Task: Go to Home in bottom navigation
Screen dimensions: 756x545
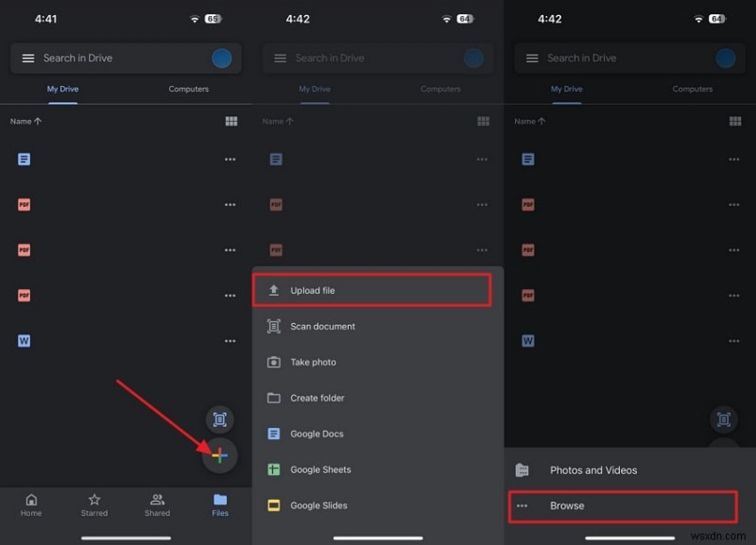Action: click(x=31, y=505)
